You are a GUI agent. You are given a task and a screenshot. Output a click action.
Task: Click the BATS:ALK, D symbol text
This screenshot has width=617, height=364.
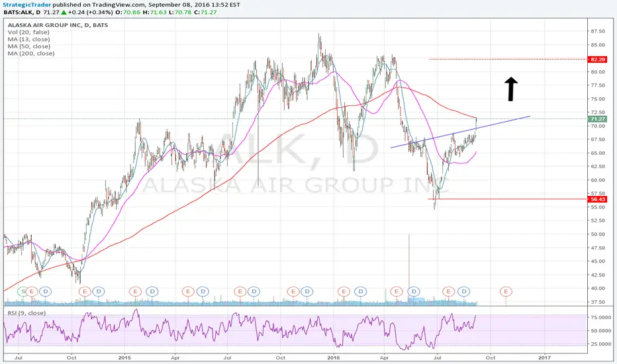click(x=22, y=12)
